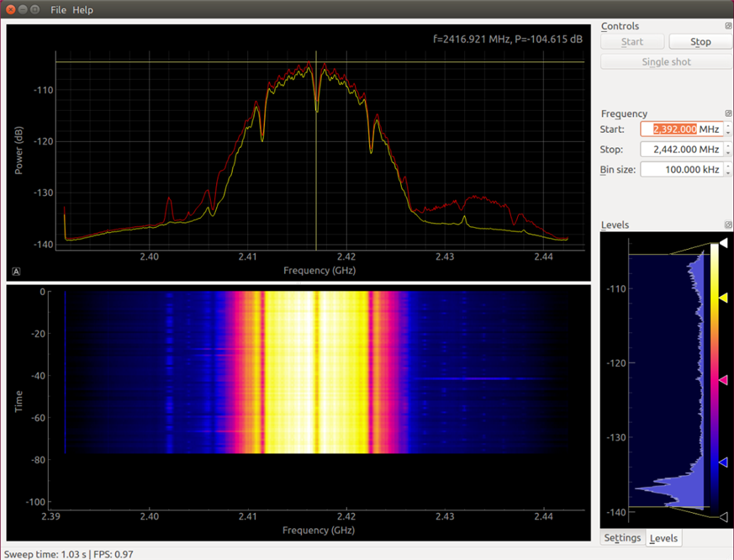Select the pink gradient tick marker
Screen dimensions: 734x560
coord(722,381)
